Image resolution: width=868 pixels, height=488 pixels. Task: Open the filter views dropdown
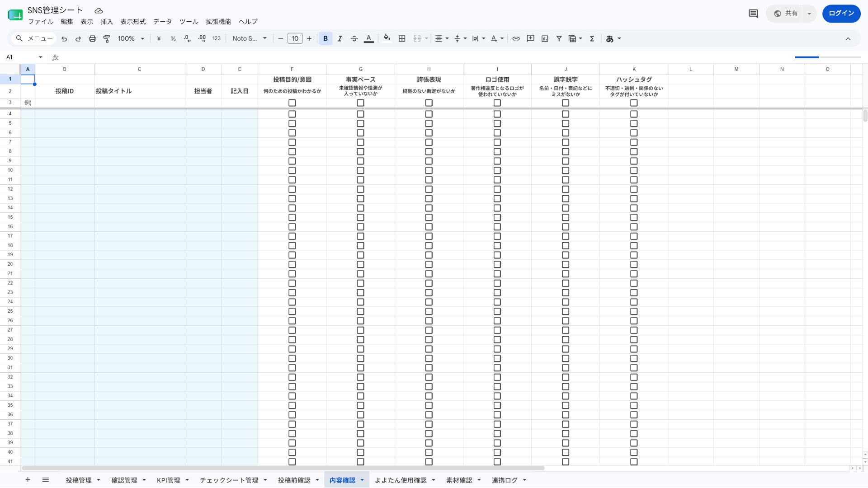click(x=575, y=39)
